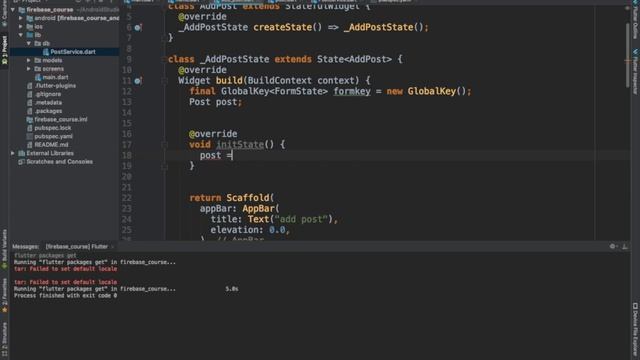Screen dimensions: 640x360
Task: Open pubspec.yaml file
Action: tap(53, 136)
